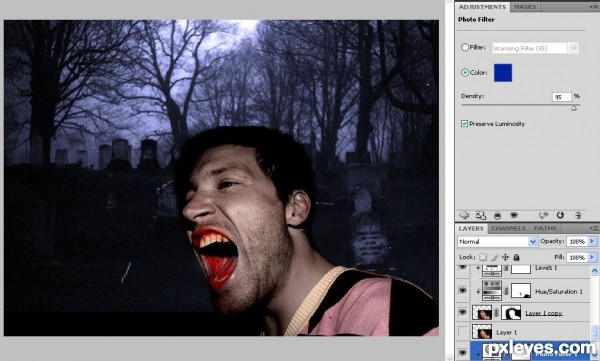Reset adjustment to defaults icon
The width and height of the screenshot is (600, 361).
[560, 215]
